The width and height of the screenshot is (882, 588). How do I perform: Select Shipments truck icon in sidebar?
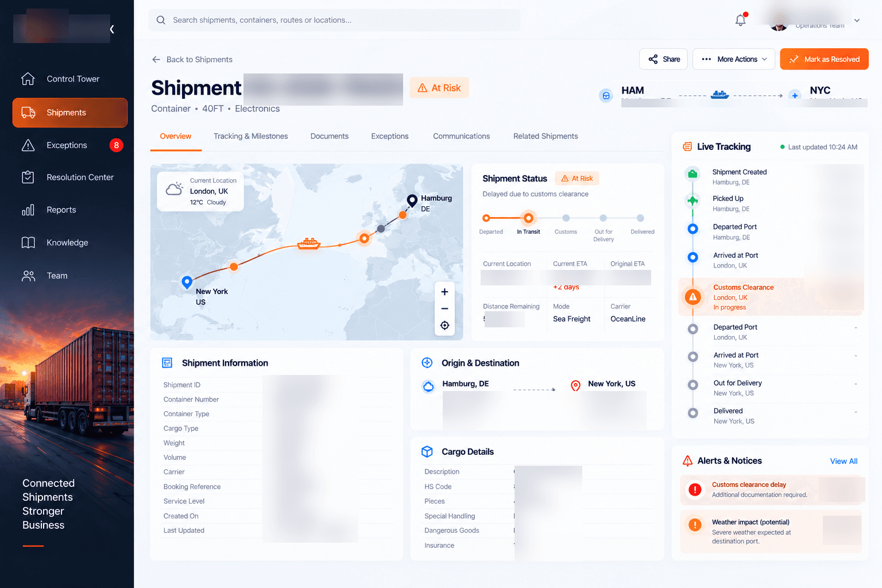[28, 113]
